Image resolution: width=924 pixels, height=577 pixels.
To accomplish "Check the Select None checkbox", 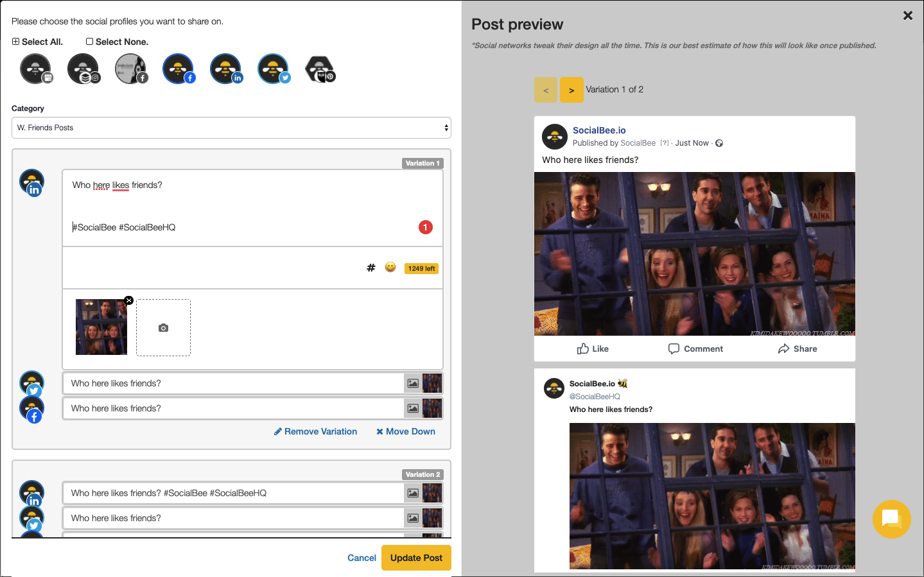I will click(90, 42).
